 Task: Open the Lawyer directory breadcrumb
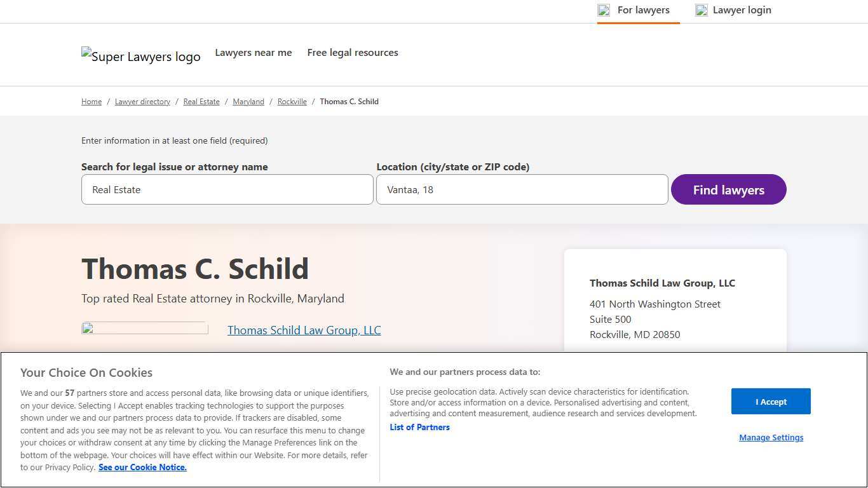point(142,101)
